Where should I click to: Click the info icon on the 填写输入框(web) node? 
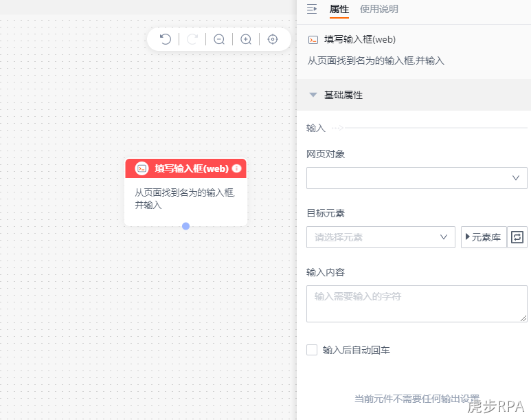click(x=237, y=168)
